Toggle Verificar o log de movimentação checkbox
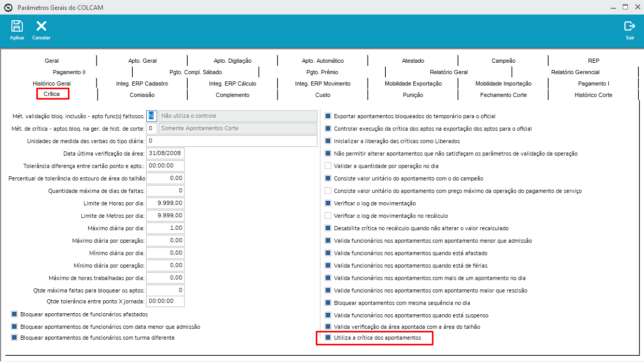This screenshot has height=362, width=644. click(328, 203)
